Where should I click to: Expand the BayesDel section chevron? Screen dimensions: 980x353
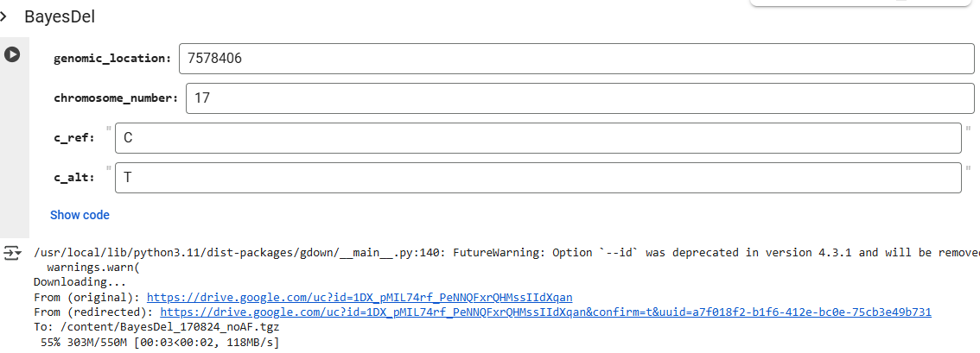click(x=3, y=16)
